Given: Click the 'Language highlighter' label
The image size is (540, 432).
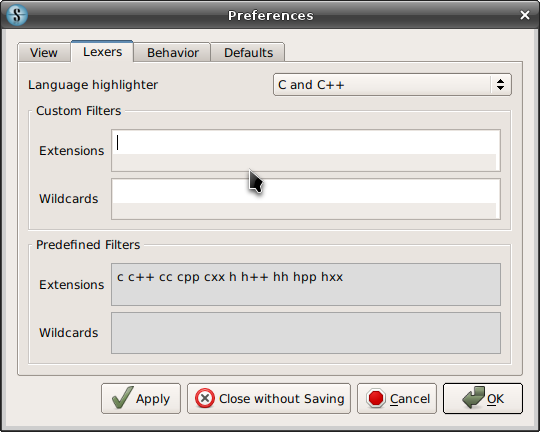Looking at the screenshot, I should tap(93, 85).
